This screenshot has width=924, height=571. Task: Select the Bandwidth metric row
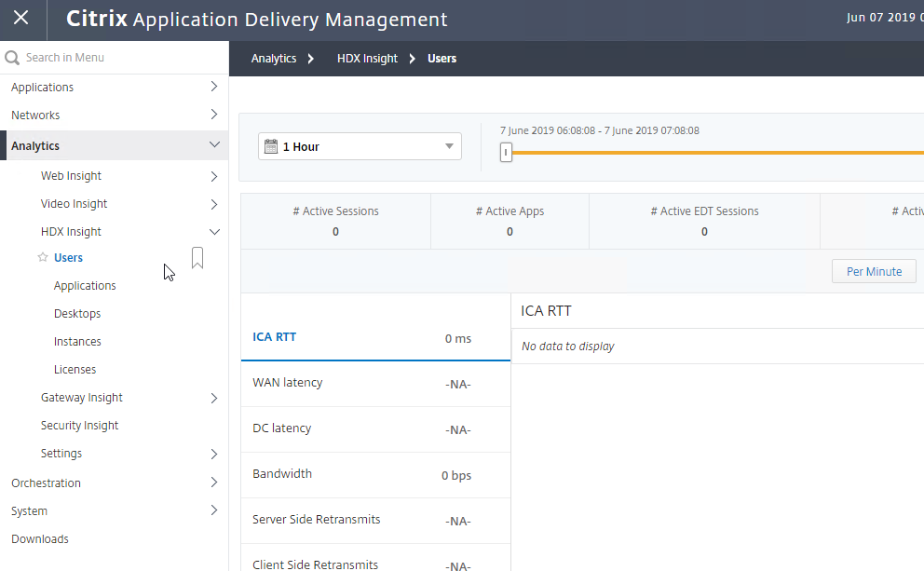(375, 475)
